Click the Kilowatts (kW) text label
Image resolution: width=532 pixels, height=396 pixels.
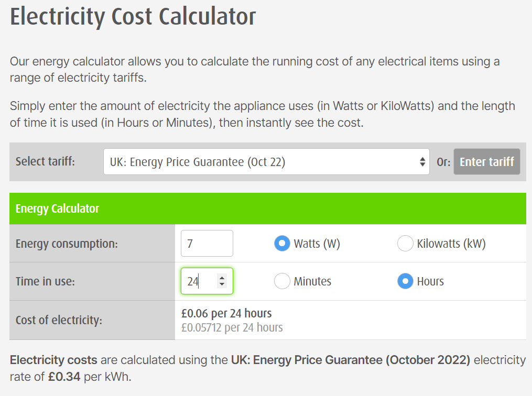pos(451,244)
